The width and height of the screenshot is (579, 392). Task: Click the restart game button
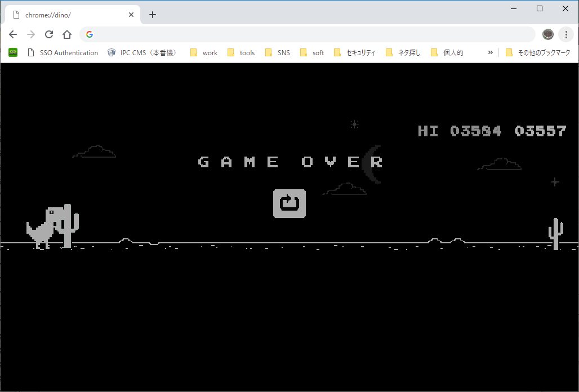click(289, 203)
